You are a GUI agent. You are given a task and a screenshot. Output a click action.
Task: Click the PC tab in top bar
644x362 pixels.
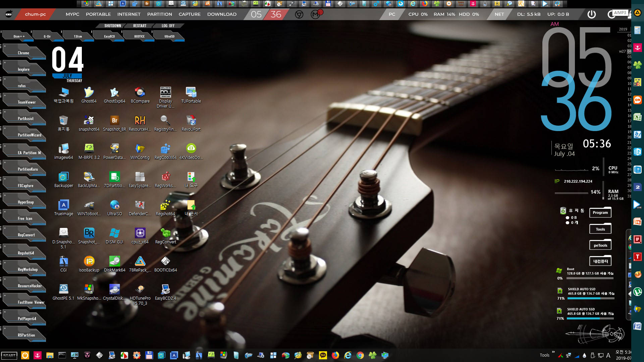pos(392,14)
